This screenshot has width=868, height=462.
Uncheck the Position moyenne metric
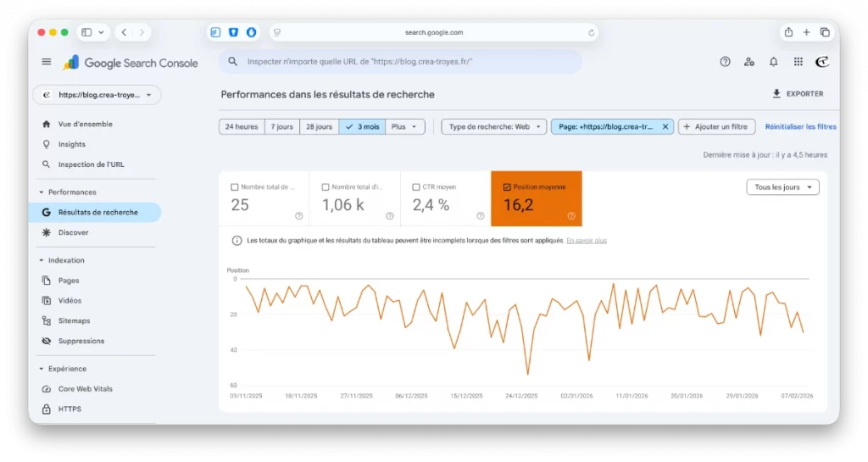point(507,186)
